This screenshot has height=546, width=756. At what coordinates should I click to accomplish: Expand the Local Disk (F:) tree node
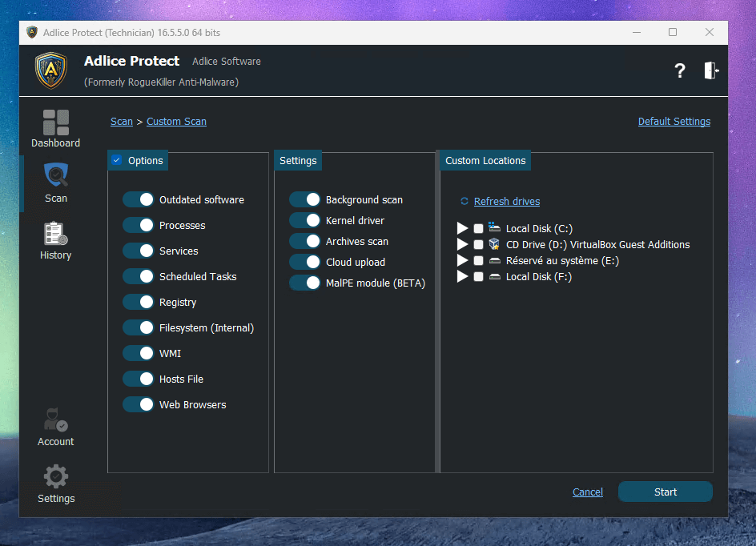click(x=462, y=276)
